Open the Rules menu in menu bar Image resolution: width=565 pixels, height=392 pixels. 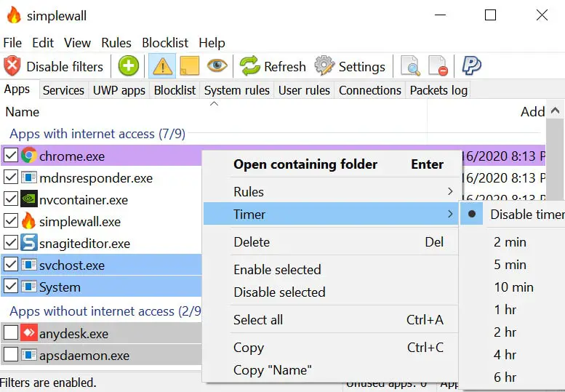pos(116,42)
